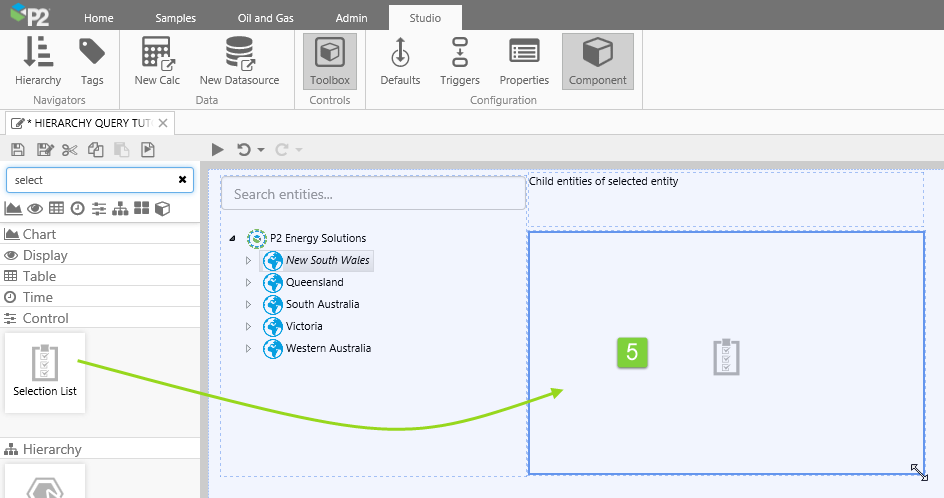This screenshot has width=944, height=498.
Task: Toggle the chart category filter icon
Action: [x=13, y=208]
